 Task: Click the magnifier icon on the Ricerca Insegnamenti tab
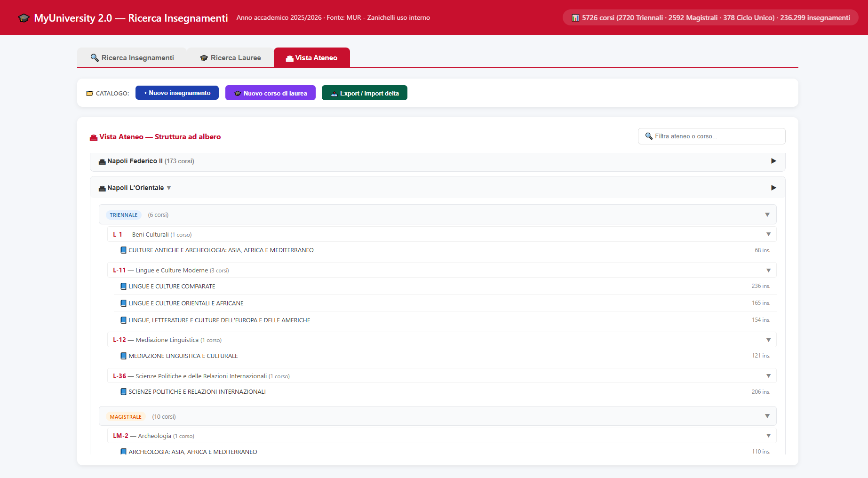coord(95,57)
